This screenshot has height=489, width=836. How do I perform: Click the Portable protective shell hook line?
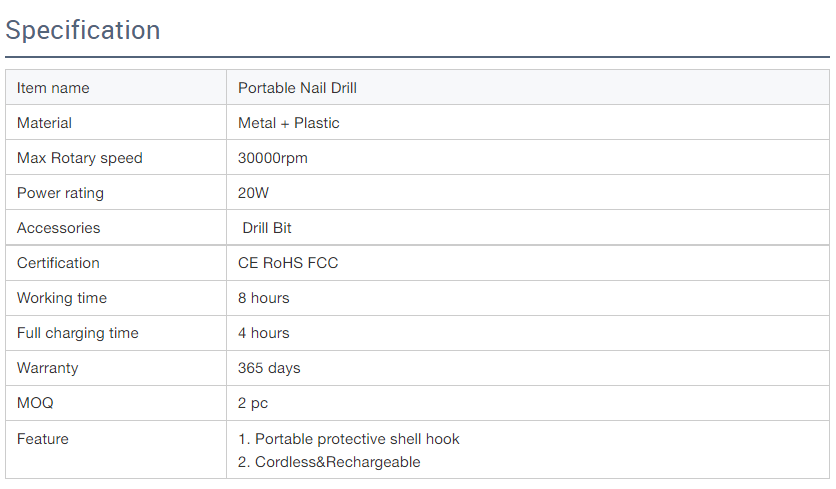pos(349,439)
